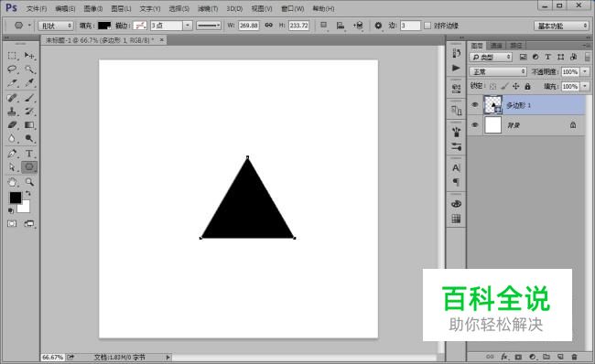Toggle type layer filter
Screen dimensions: 595x364
coord(548,57)
